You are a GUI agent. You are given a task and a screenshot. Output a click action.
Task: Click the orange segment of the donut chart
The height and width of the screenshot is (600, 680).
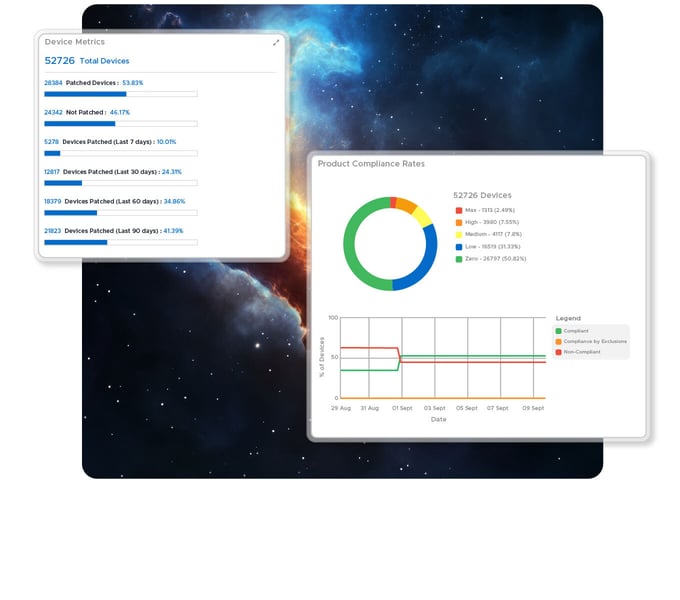(406, 205)
